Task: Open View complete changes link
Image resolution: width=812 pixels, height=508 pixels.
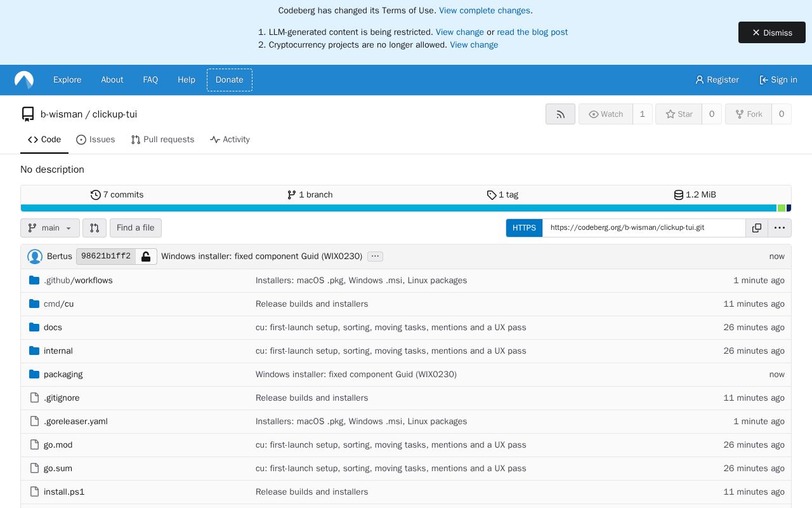Action: [485, 11]
